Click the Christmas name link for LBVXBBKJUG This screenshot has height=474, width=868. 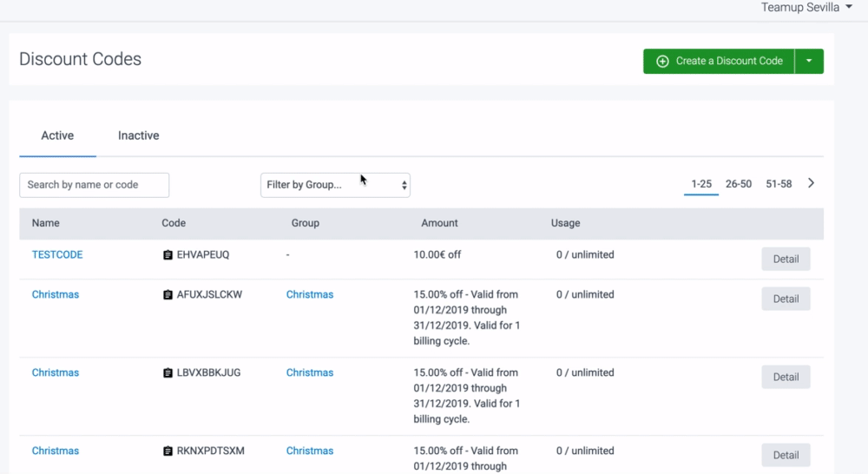point(56,373)
